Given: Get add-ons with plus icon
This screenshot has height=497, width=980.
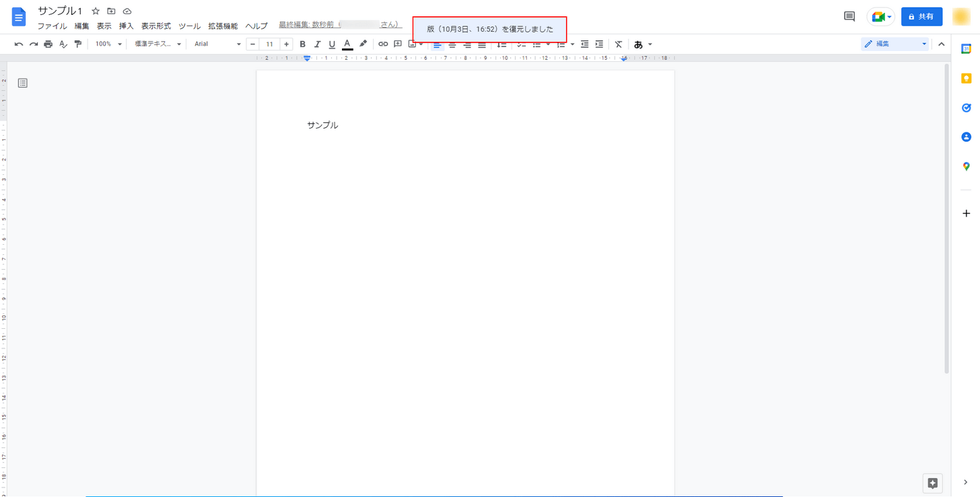Looking at the screenshot, I should 966,213.
